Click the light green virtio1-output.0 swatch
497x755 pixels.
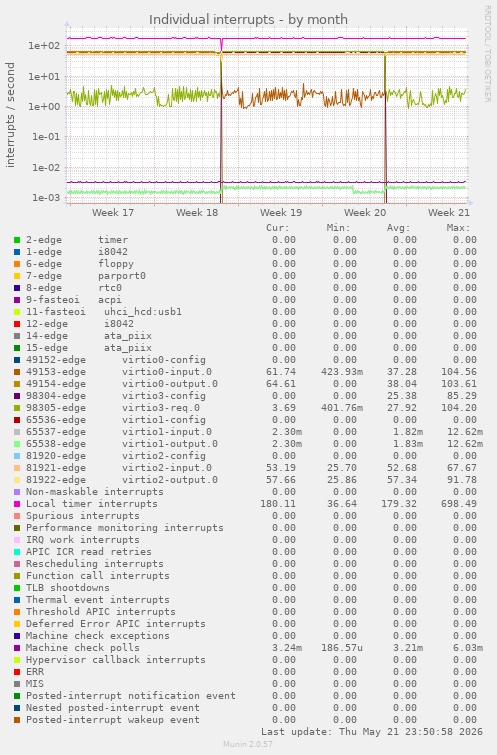(17, 444)
